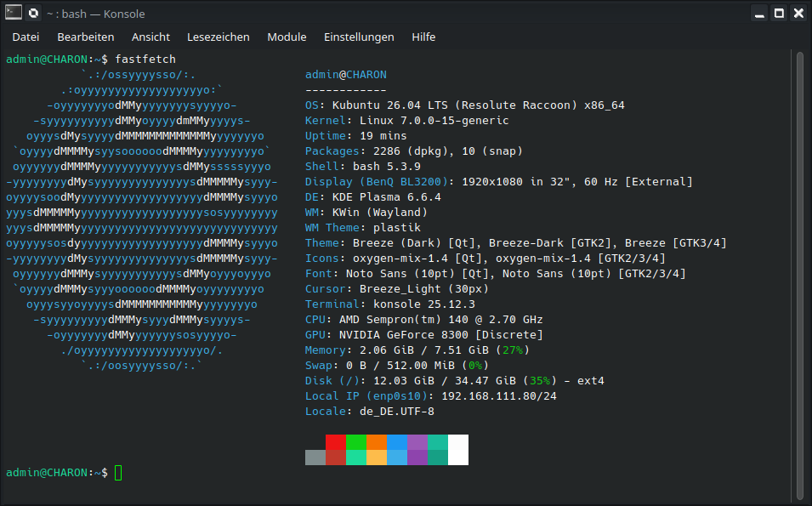Open the Ansicht menu

150,37
